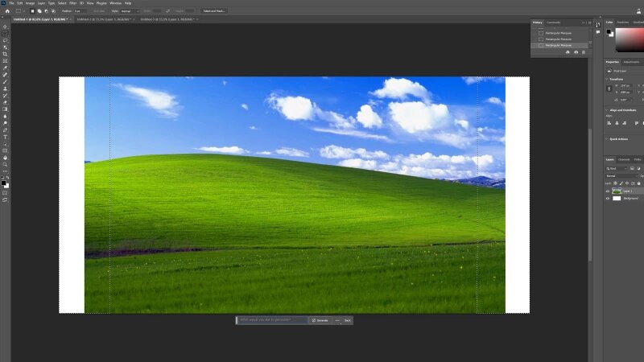Create new snapshot camera icon in History

tap(576, 52)
